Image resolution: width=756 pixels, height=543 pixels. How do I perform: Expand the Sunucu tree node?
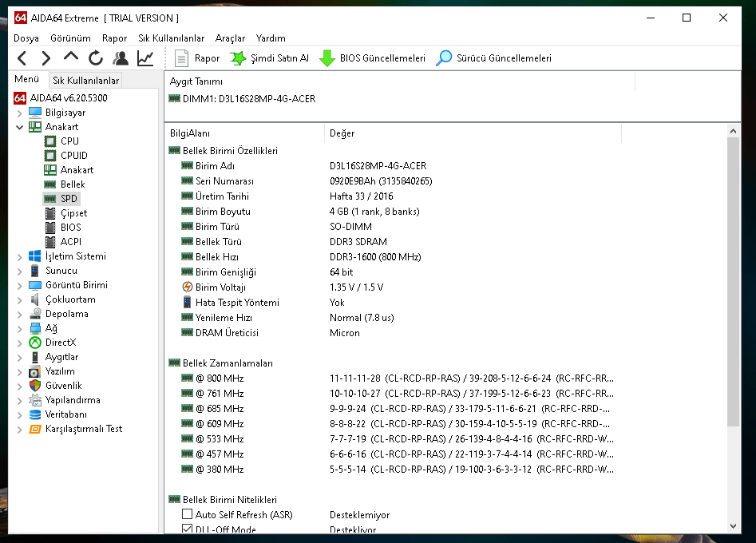point(20,271)
